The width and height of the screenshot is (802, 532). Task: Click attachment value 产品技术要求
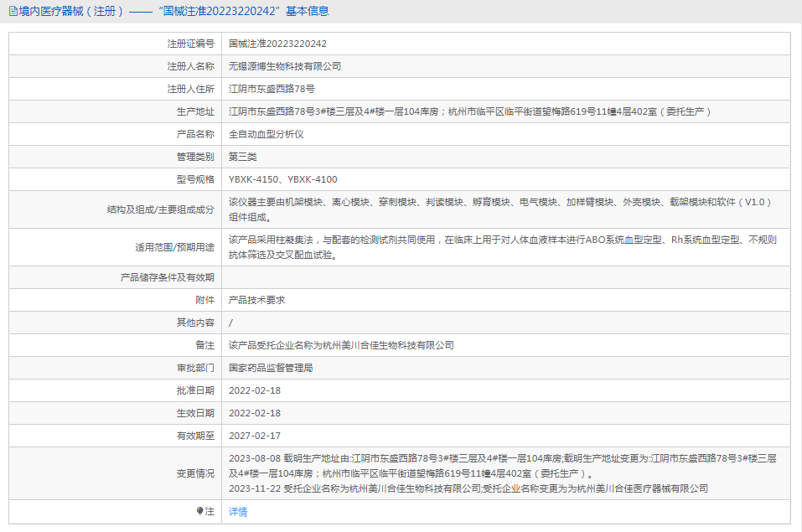click(256, 300)
